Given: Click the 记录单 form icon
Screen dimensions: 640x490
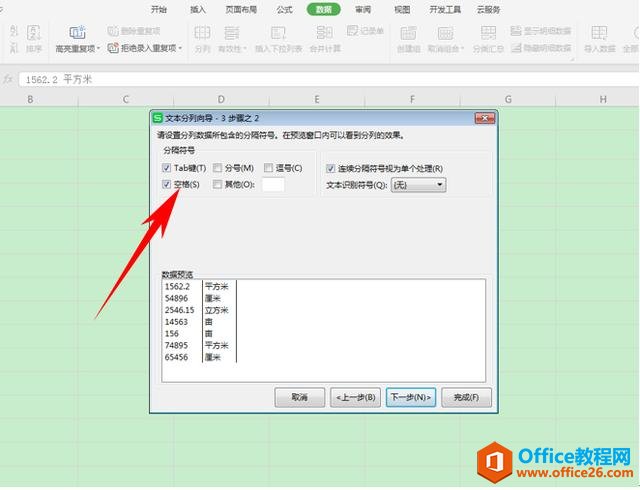Looking at the screenshot, I should [x=352, y=31].
